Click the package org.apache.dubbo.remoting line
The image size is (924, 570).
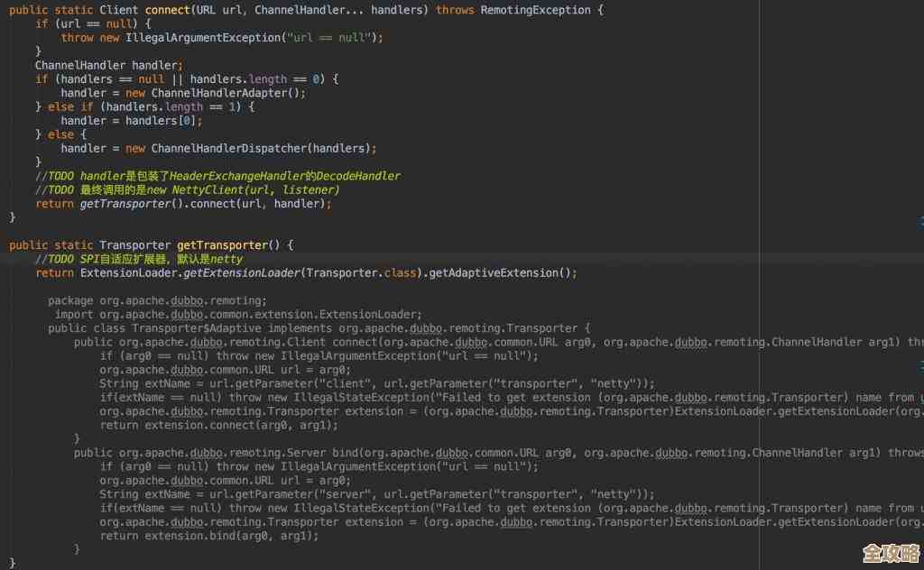coord(157,300)
